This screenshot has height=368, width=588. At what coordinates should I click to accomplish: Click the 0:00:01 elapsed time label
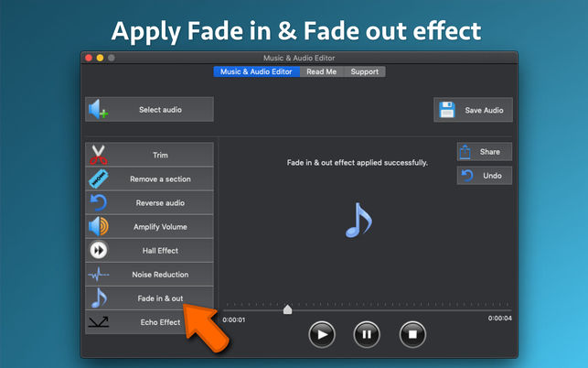click(233, 319)
